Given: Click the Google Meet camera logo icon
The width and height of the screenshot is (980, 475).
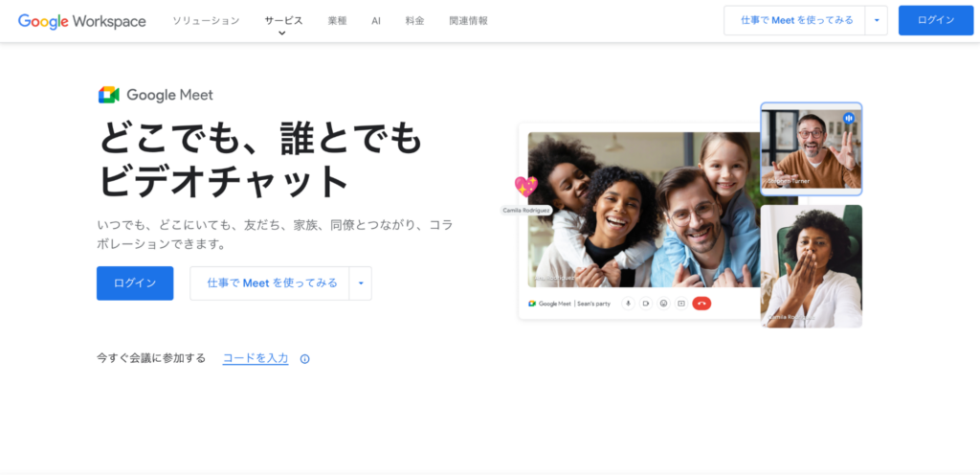Looking at the screenshot, I should click(108, 95).
